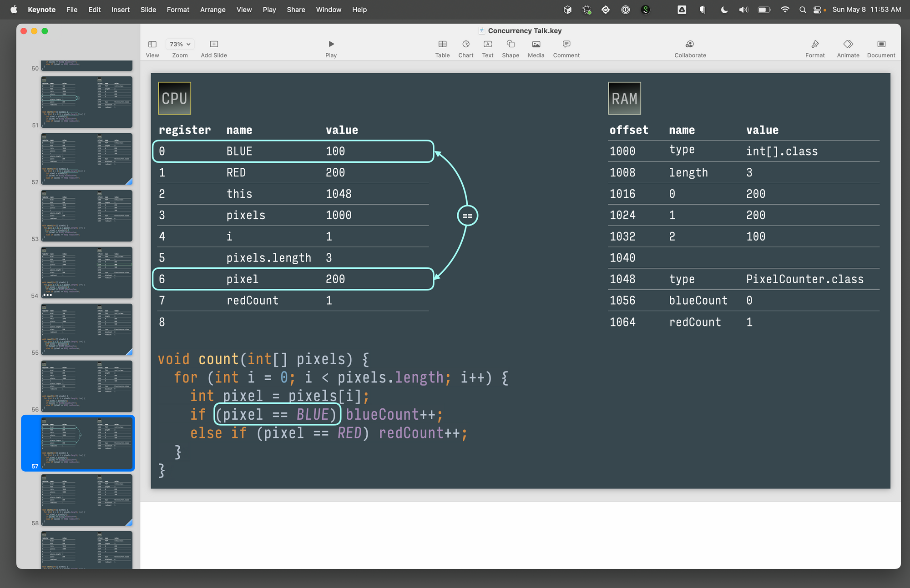Click the Document tab on right
Viewport: 910px width, 588px height.
[881, 48]
